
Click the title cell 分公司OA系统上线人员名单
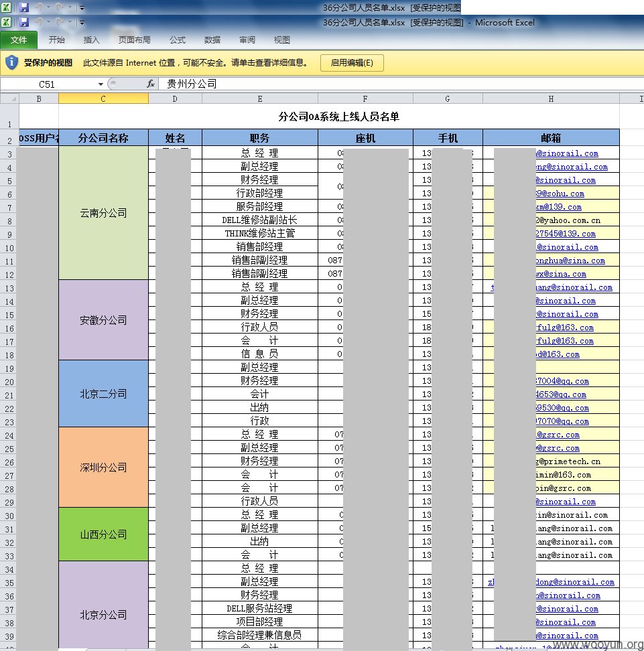coord(338,117)
